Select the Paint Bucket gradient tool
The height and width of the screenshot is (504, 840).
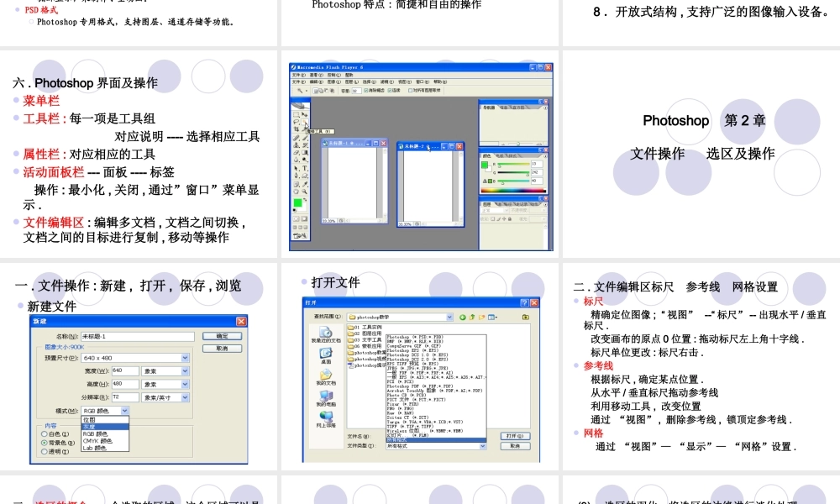pyautogui.click(x=305, y=152)
